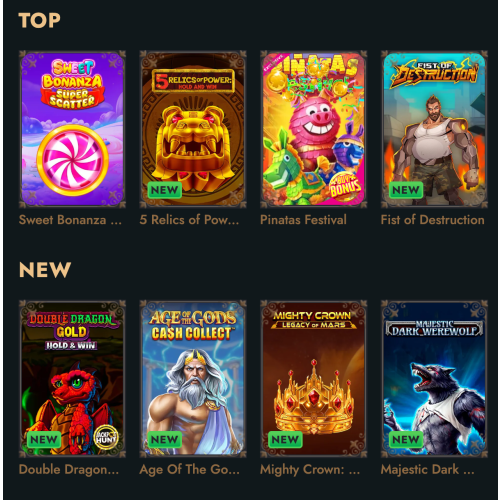Click NEW badge on Majestic Dark Werewolf
Screen dimensions: 500x500
click(x=406, y=440)
